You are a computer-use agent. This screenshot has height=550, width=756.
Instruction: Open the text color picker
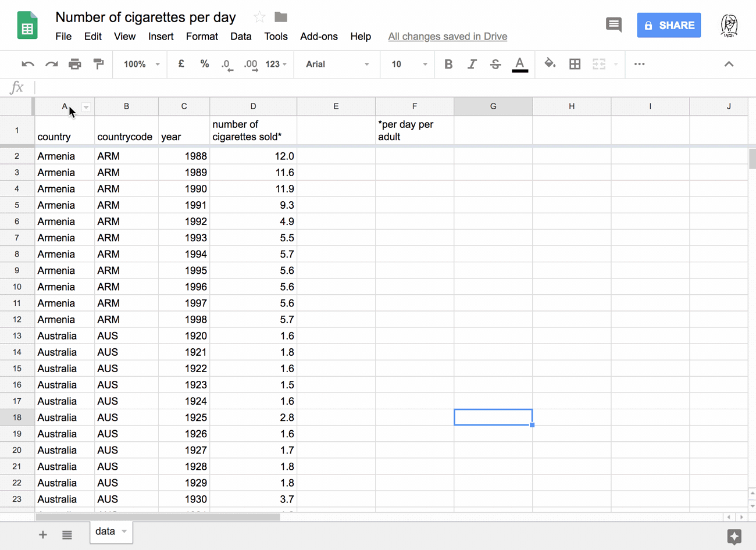(520, 64)
